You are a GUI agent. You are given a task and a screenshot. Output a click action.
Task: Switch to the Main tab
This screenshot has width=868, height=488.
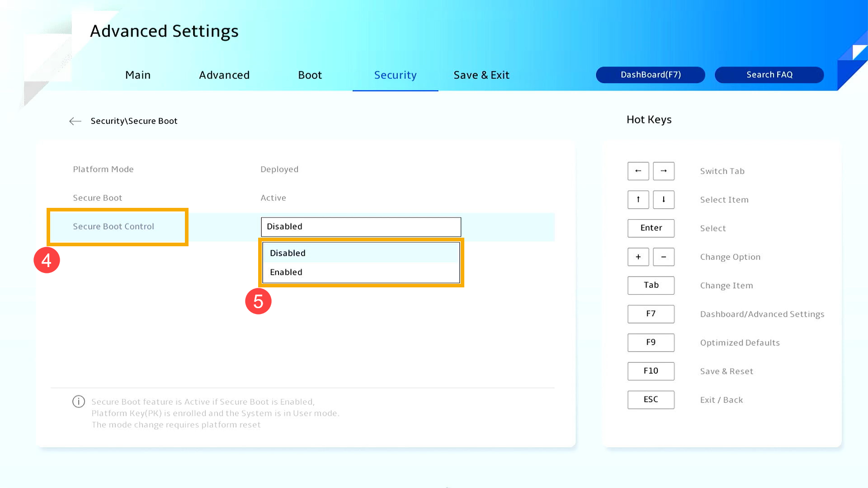pyautogui.click(x=138, y=75)
